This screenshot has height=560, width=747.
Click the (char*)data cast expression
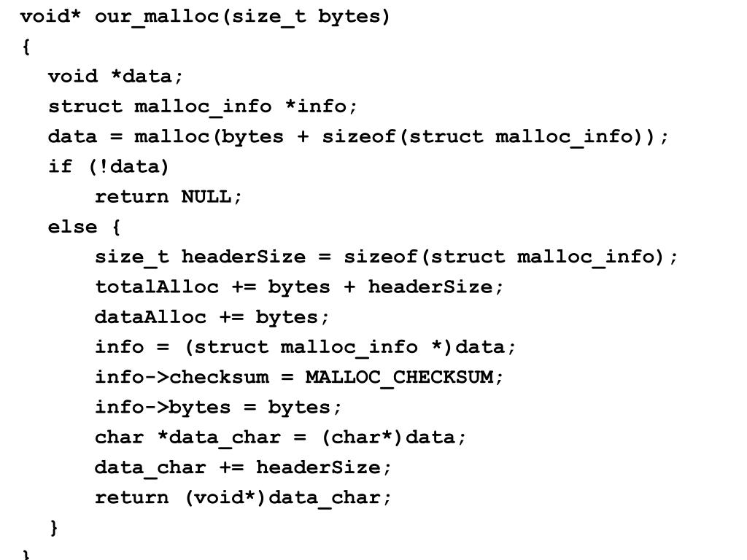tap(388, 437)
